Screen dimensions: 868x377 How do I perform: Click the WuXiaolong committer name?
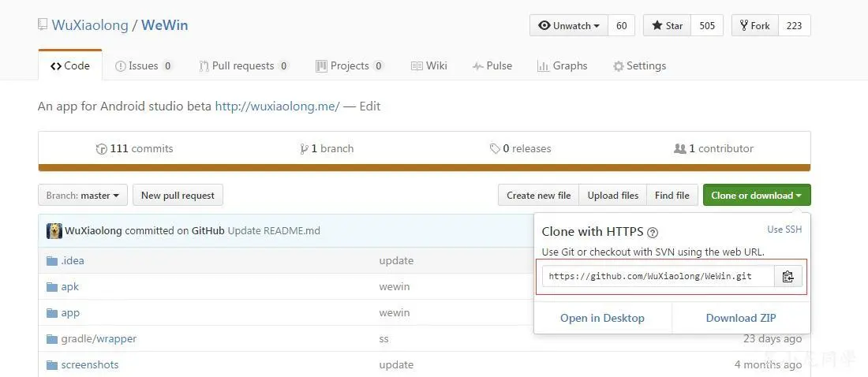click(x=94, y=231)
